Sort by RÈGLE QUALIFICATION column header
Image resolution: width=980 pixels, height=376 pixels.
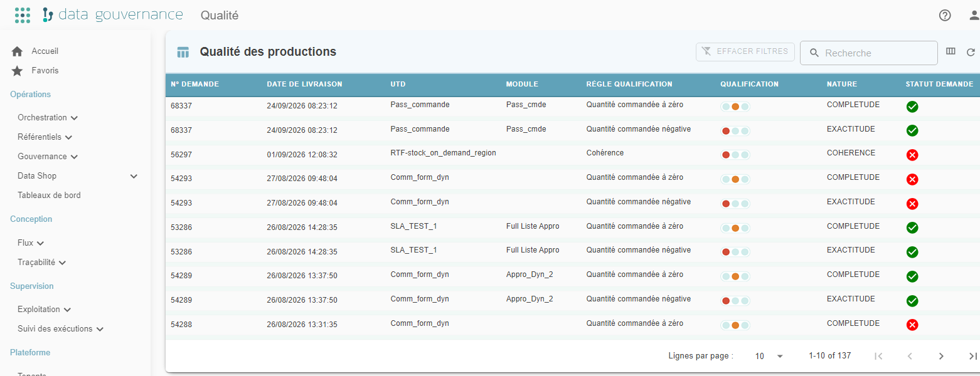pyautogui.click(x=629, y=84)
